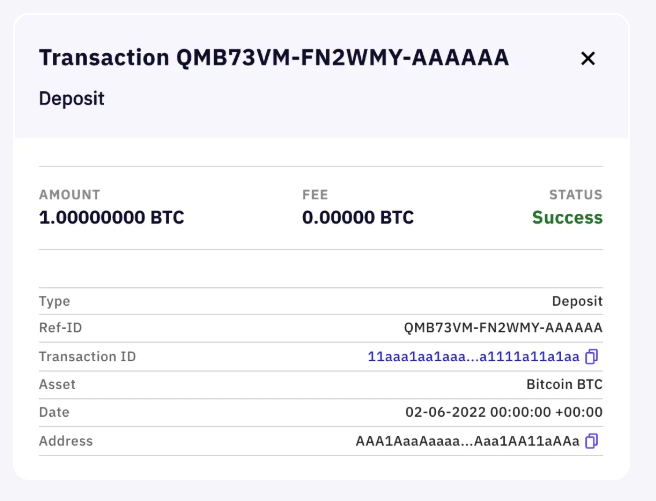
Task: Click the Bitcoin BTC asset value
Action: (564, 385)
